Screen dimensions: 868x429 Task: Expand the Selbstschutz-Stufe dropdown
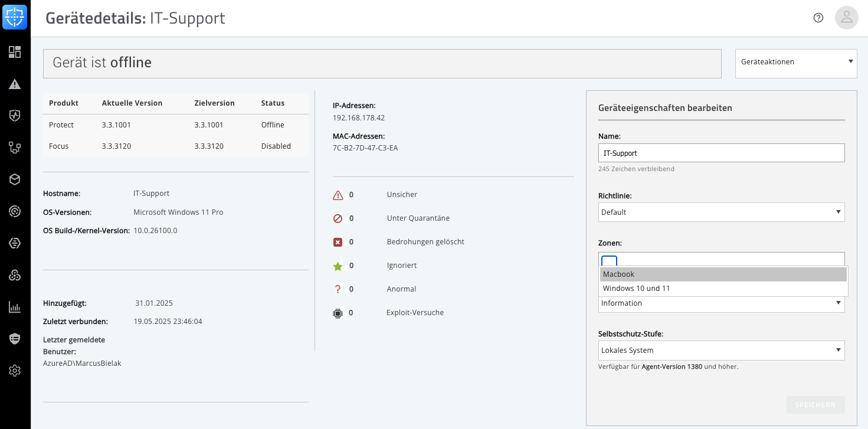pyautogui.click(x=721, y=351)
